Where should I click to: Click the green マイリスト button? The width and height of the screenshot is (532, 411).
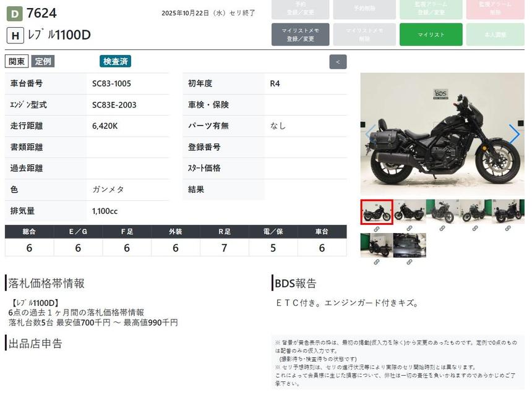coord(431,35)
